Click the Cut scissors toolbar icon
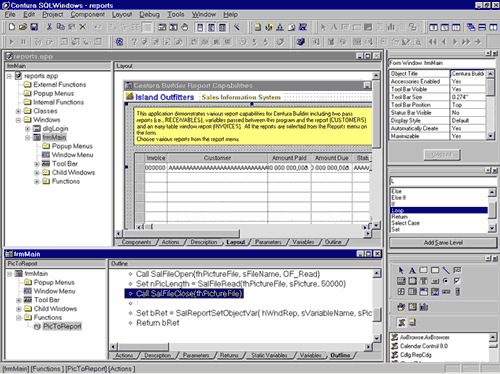Screen dimensions: 500x374 49,27
